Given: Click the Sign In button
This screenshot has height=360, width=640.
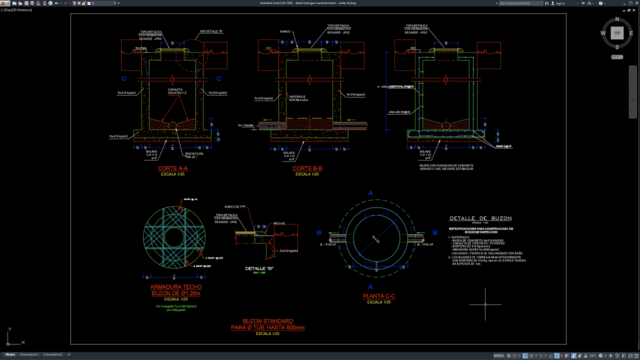Looking at the screenshot, I should coord(559,3).
